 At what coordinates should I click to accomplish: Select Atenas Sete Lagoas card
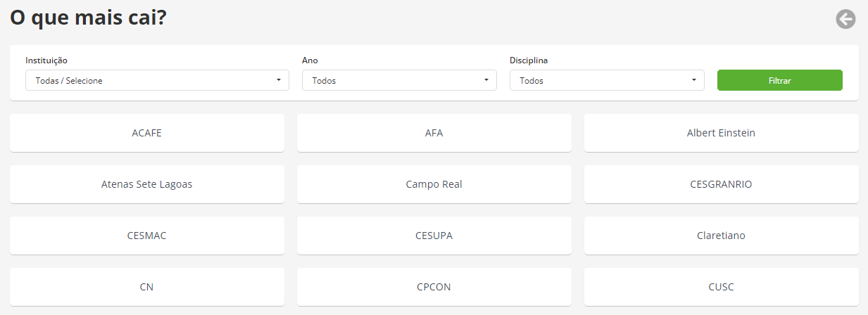147,184
